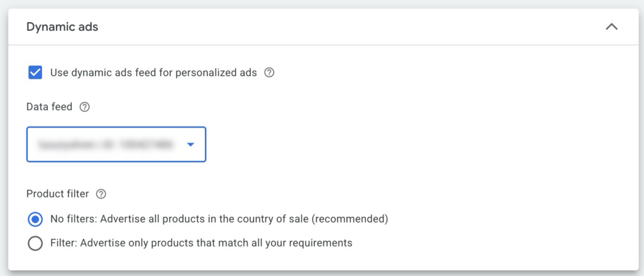This screenshot has width=644, height=276.
Task: Open the Data feed help icon
Action: [x=85, y=107]
